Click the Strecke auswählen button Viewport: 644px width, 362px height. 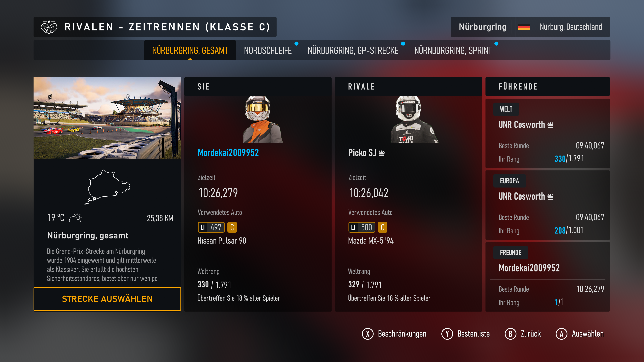click(x=107, y=299)
